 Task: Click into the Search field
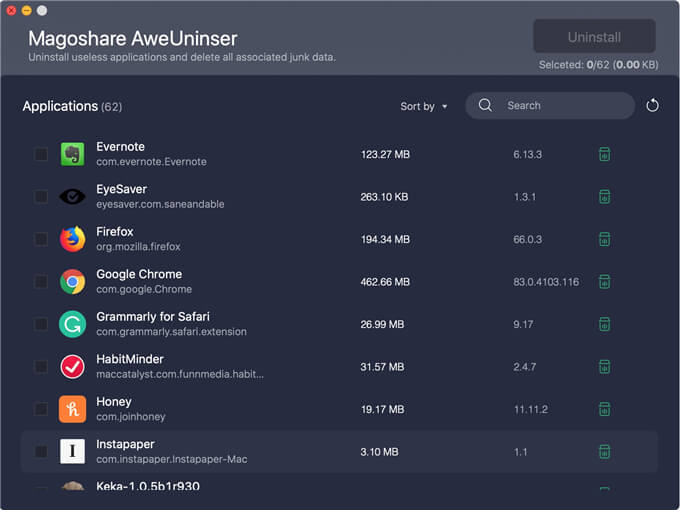coord(550,105)
